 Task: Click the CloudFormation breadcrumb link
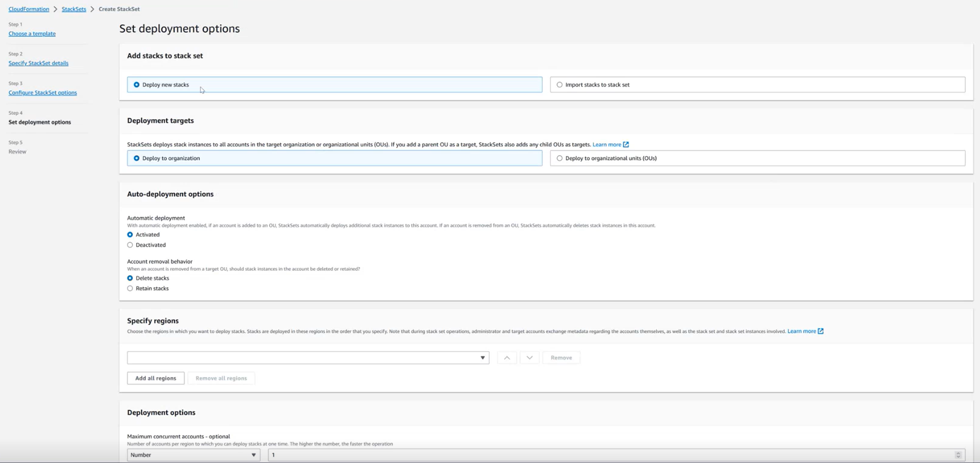(28, 9)
